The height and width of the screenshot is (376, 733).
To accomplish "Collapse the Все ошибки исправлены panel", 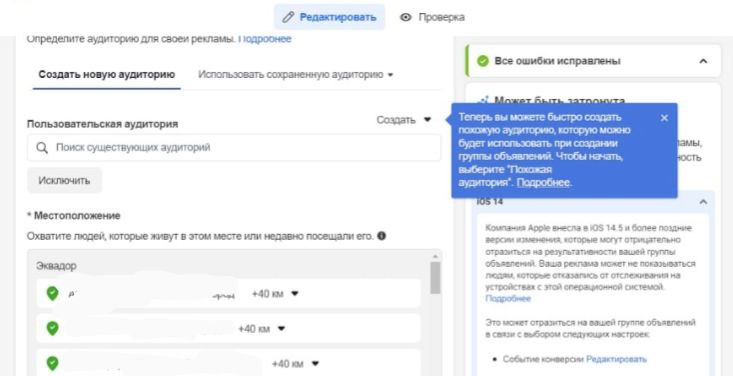I will pos(703,61).
